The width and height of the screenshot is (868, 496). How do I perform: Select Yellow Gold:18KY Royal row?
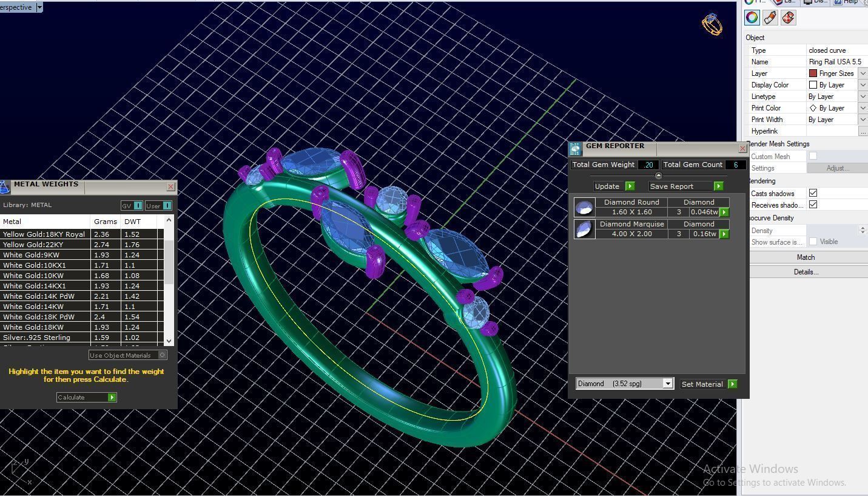(x=82, y=234)
